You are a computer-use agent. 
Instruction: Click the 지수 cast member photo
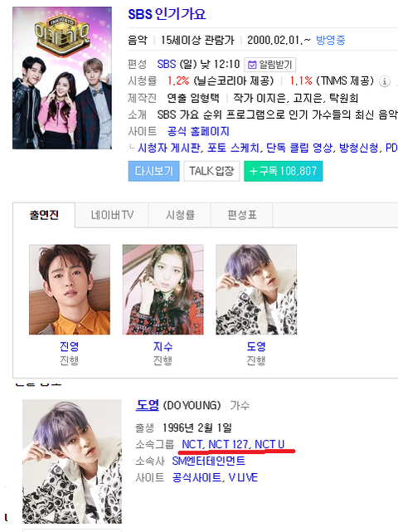(x=163, y=290)
